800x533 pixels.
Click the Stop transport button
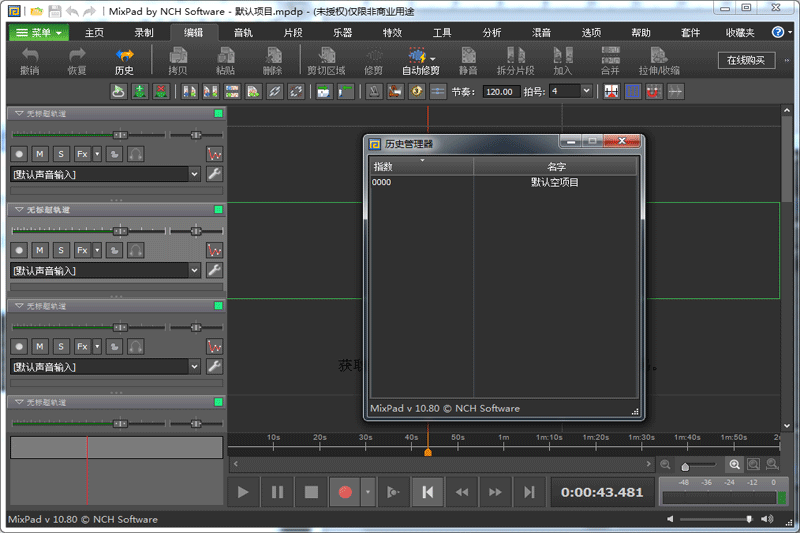pos(311,492)
